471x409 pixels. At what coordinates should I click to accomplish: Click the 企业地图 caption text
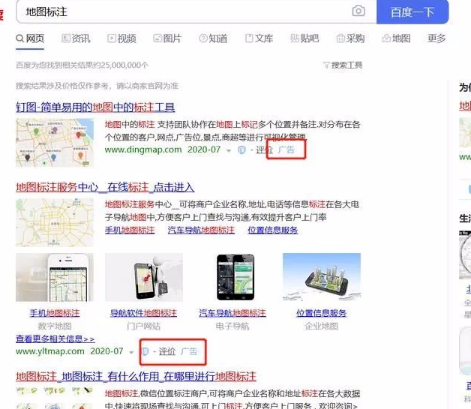pos(321,326)
